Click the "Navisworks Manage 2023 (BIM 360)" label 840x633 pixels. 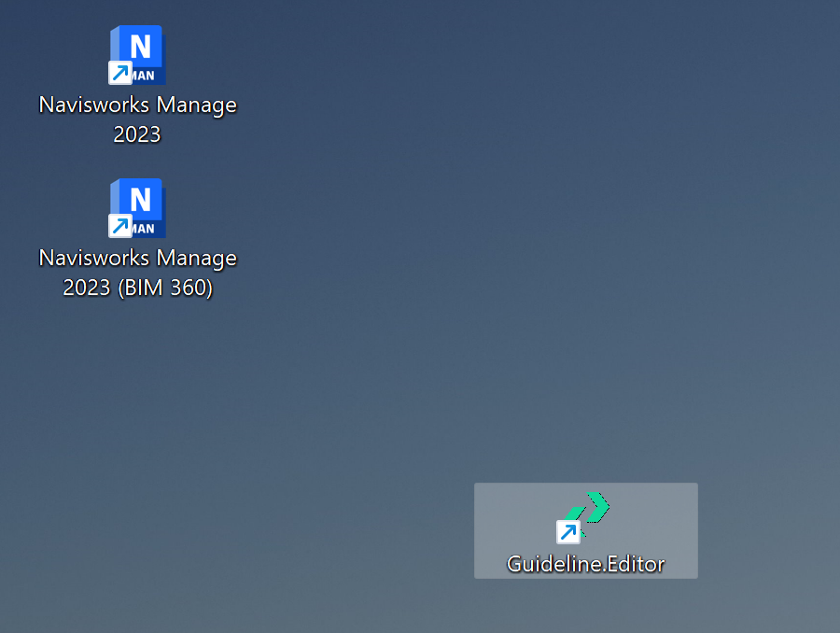(x=138, y=273)
